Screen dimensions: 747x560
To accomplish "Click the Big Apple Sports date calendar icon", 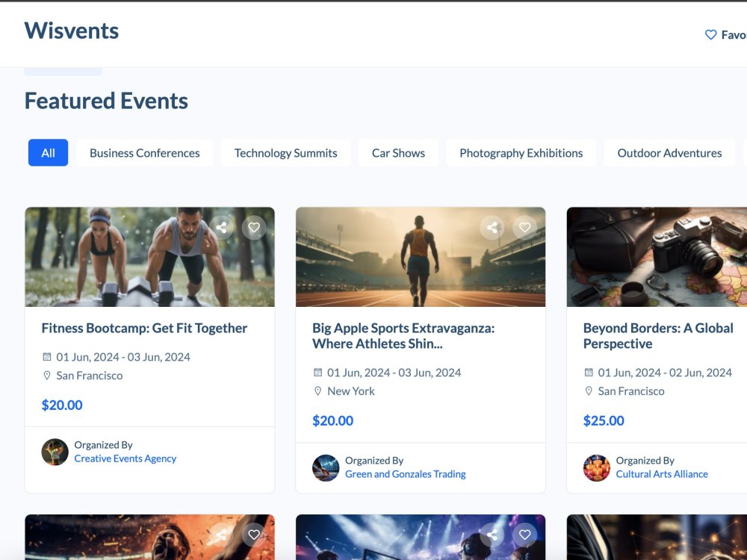I will 317,373.
